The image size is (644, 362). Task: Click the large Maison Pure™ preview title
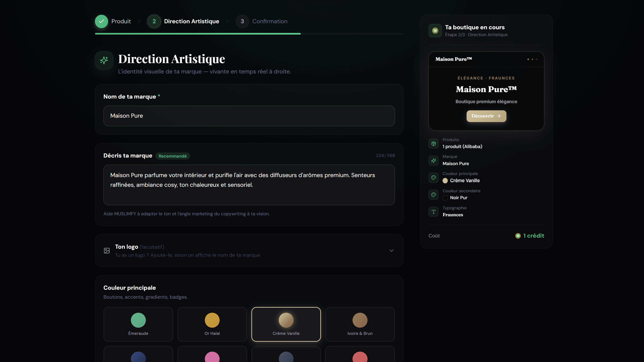point(486,89)
